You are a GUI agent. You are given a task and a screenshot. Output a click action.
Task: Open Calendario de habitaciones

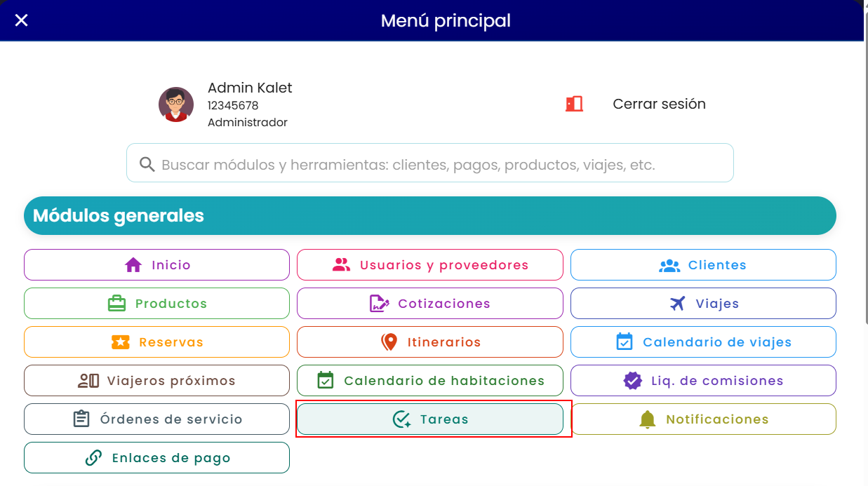430,381
